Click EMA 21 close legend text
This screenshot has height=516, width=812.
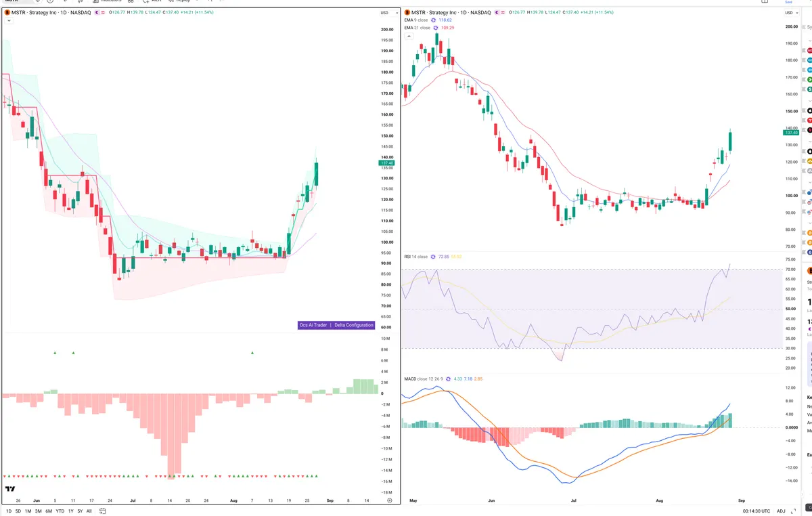(417, 28)
